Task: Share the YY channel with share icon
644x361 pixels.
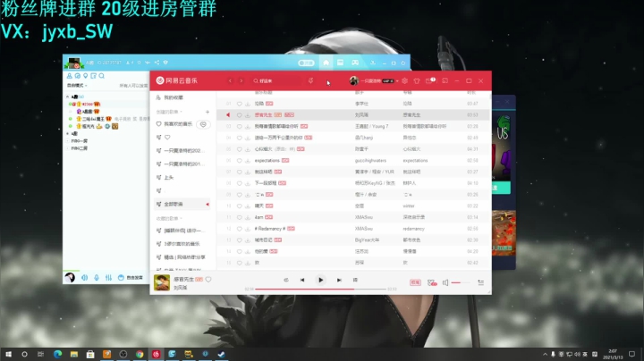Action: 157,63
